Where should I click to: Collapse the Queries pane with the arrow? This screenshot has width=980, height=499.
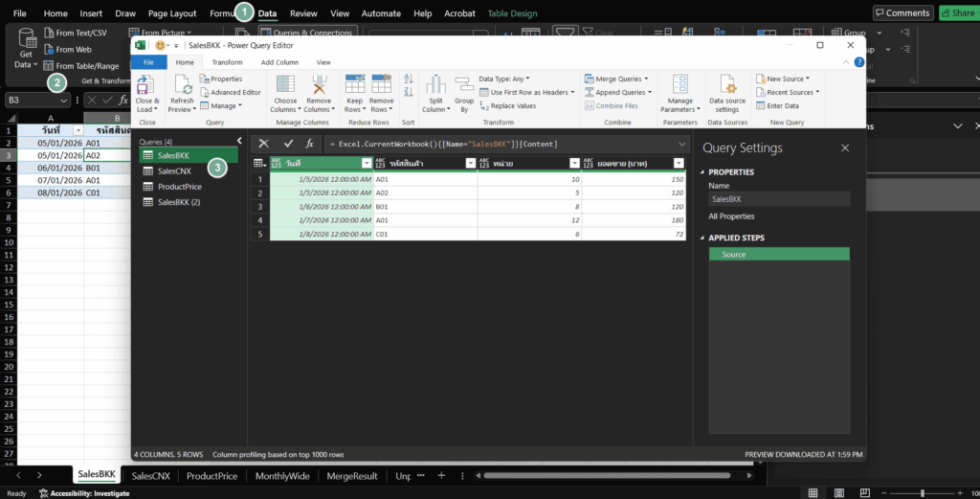tap(239, 141)
